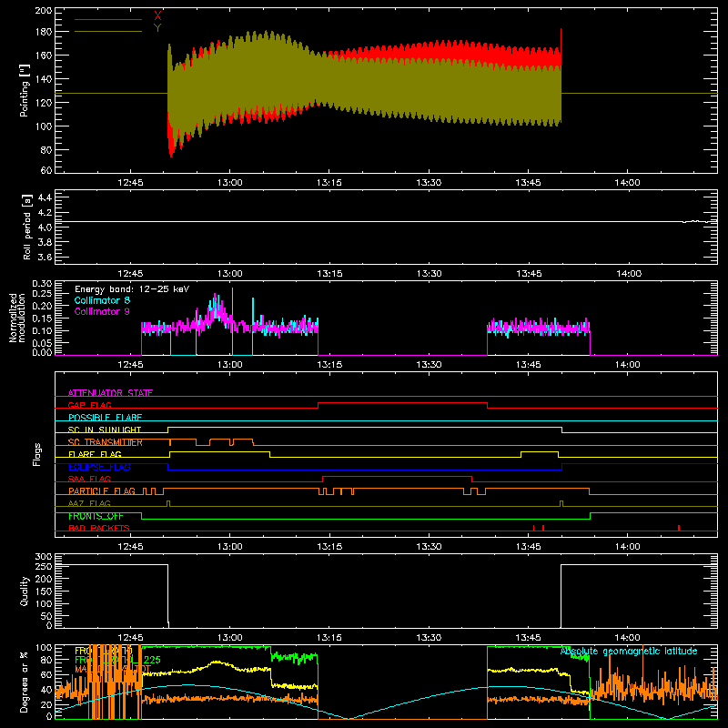Click the 150 tick on Quality axis

tap(44, 591)
